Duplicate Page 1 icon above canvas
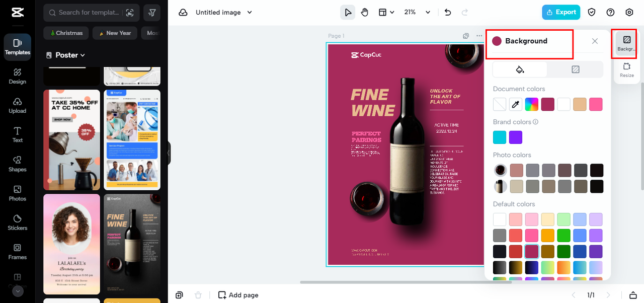644x303 pixels. (466, 36)
